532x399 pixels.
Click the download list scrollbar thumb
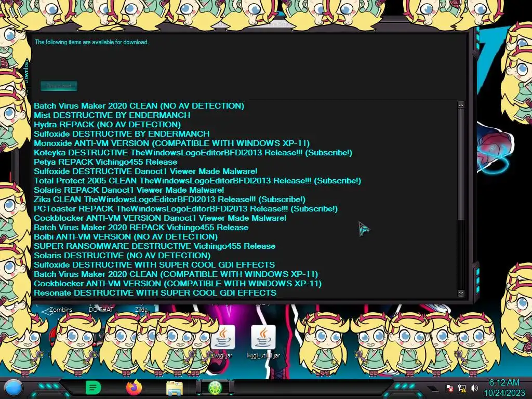coord(461,165)
